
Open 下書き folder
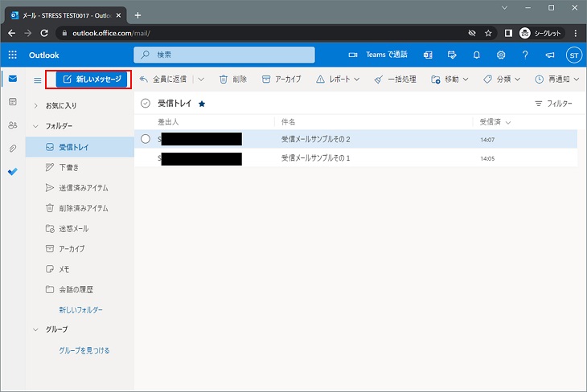tap(80, 167)
